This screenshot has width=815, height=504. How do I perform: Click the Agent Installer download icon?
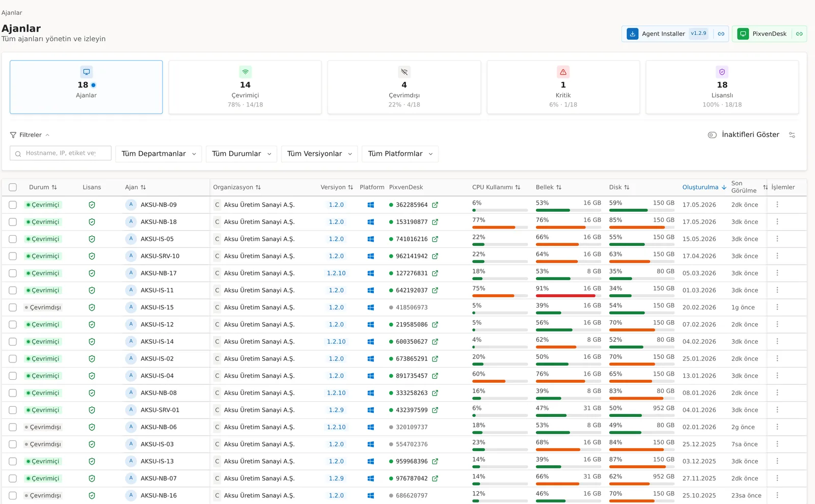(632, 34)
